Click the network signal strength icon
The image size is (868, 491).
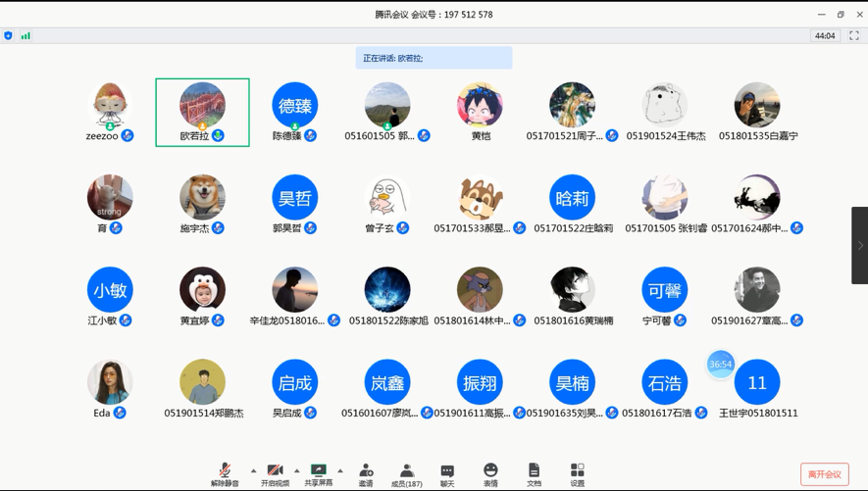26,36
